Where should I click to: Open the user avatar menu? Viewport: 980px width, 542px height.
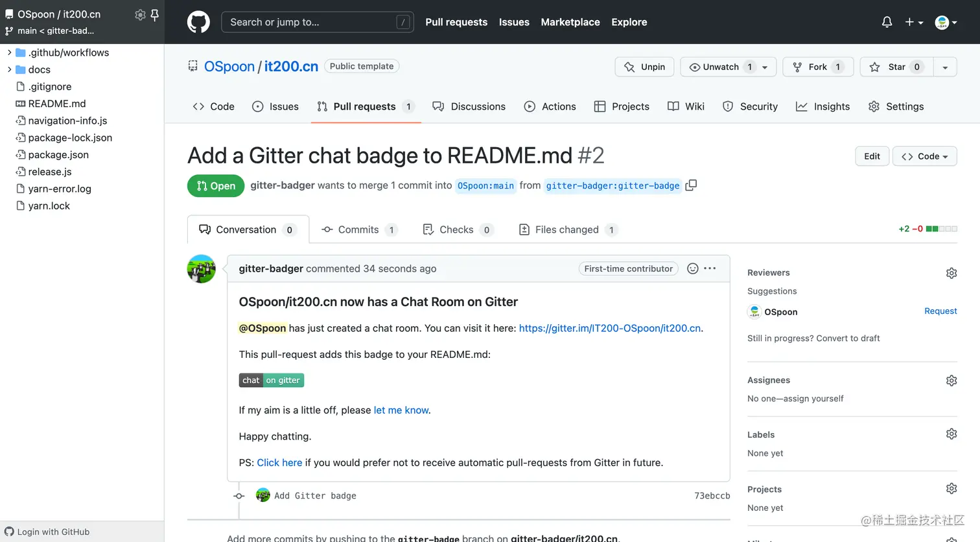point(946,22)
